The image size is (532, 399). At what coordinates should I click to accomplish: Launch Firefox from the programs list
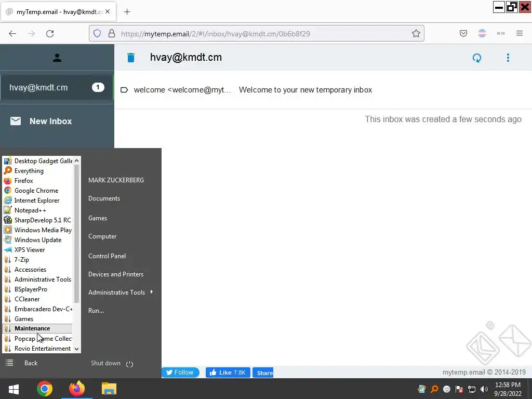37,180
